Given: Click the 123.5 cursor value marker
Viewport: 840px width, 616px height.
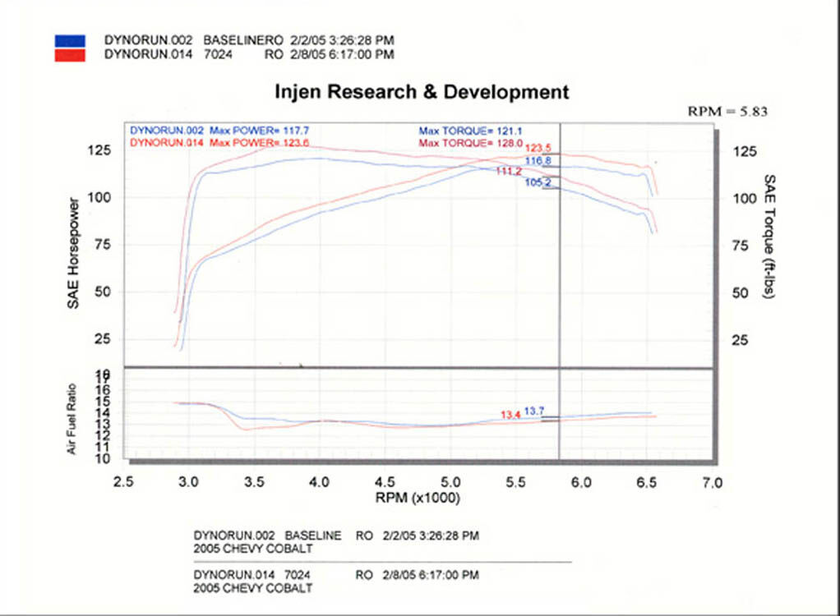Looking at the screenshot, I should [x=538, y=148].
